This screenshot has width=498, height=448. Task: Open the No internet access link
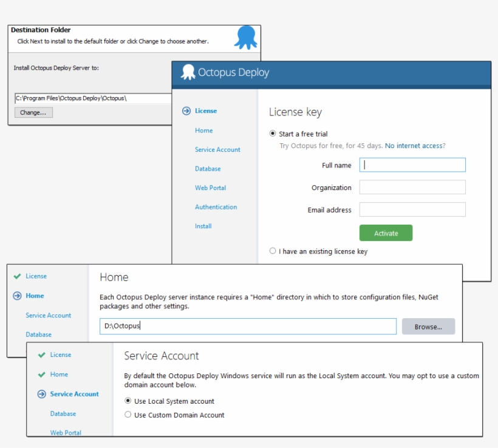pos(415,146)
